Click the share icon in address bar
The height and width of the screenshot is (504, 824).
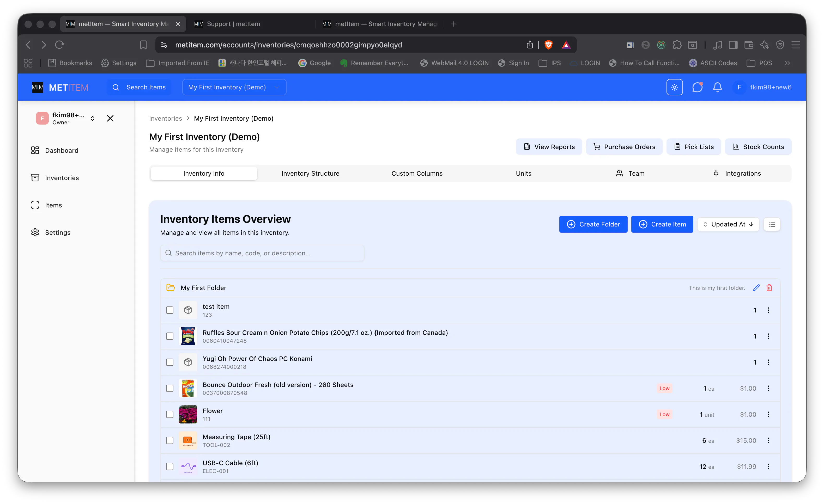pos(530,45)
